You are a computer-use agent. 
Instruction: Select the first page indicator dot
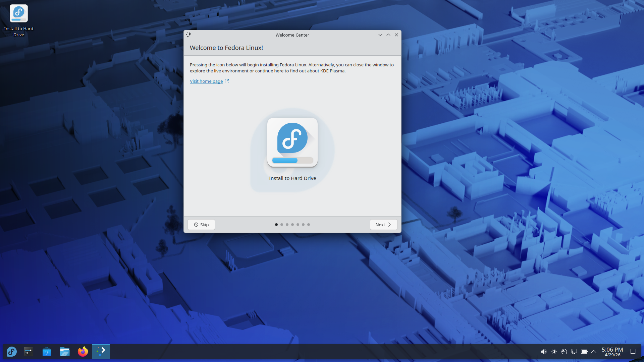coord(276,225)
